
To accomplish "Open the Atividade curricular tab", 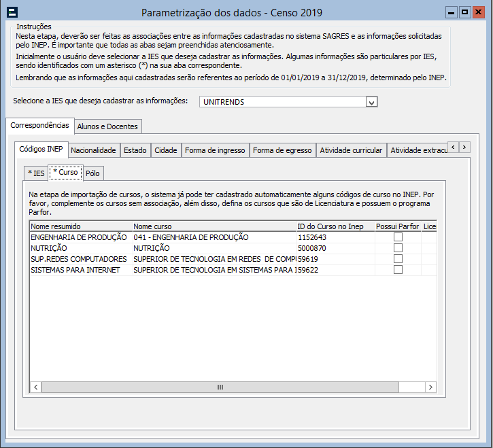I will point(351,150).
